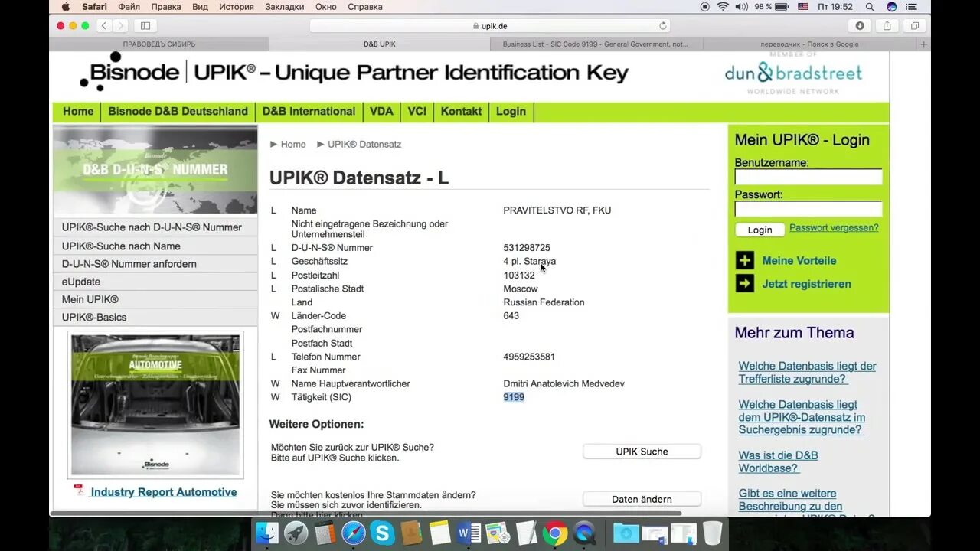980x551 pixels.
Task: Open Kontakt navigation item
Action: (461, 112)
